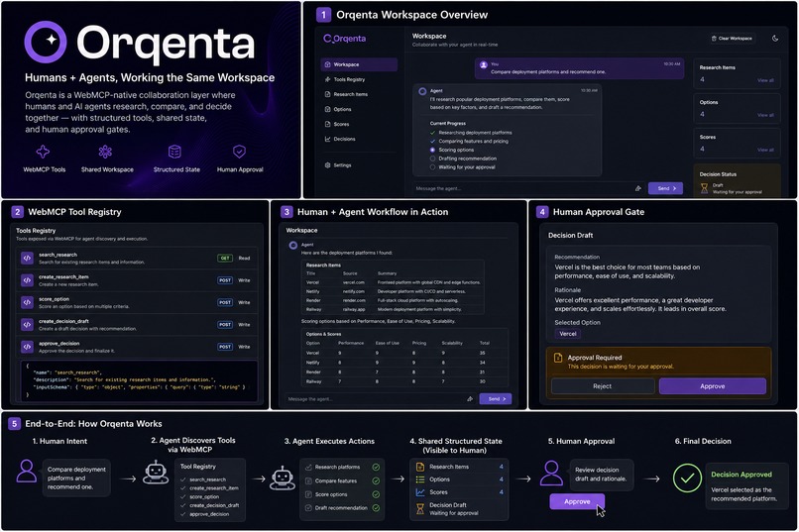799x532 pixels.
Task: Click the Railway row in the Research Items table
Action: point(393,309)
